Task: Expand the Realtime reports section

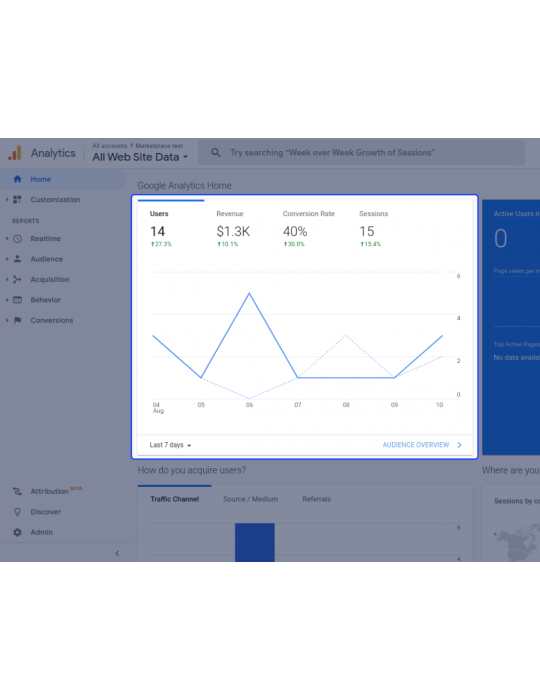Action: point(7,238)
